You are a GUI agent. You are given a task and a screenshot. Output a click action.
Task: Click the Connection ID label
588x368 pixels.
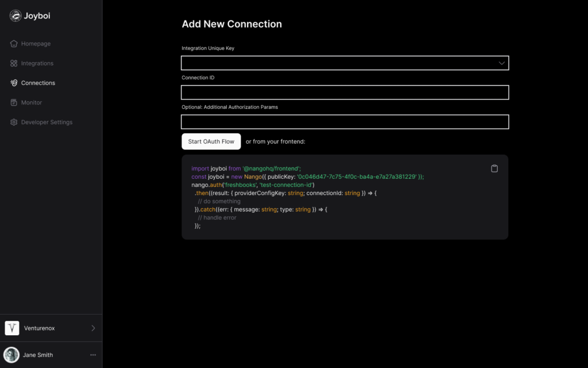tap(198, 78)
